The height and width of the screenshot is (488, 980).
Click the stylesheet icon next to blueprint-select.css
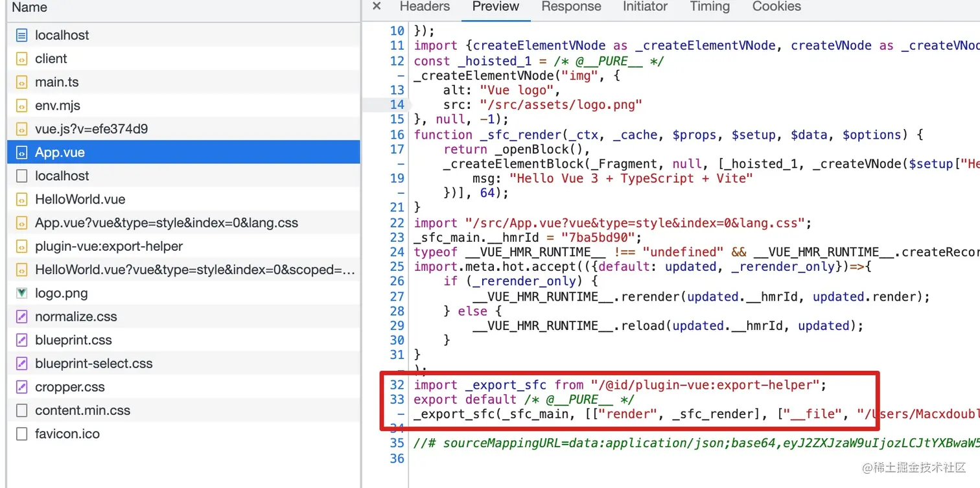[21, 364]
